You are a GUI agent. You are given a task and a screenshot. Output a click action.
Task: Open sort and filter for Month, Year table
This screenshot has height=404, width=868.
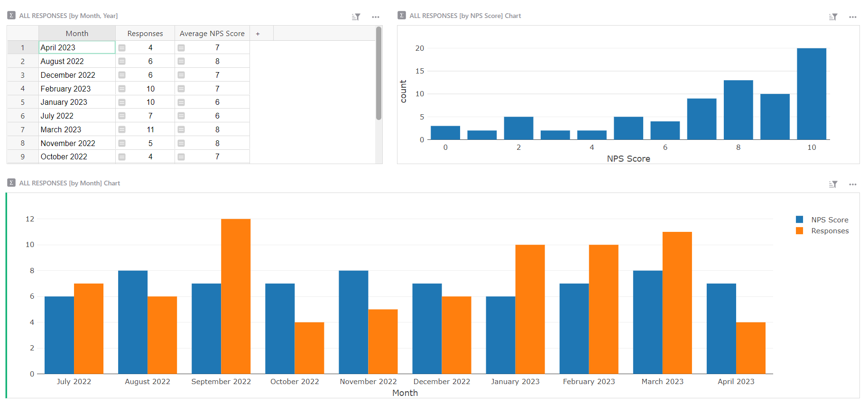point(356,17)
